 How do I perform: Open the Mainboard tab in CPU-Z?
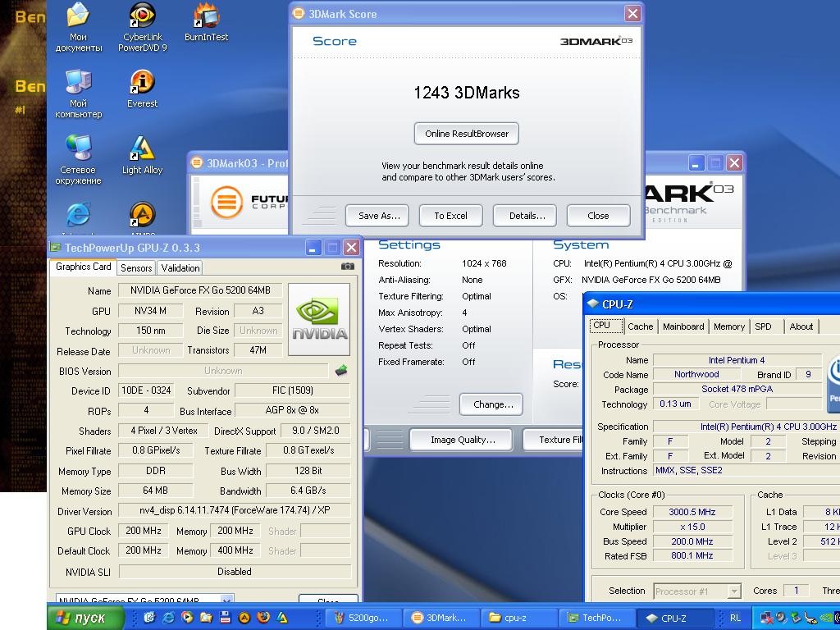683,326
